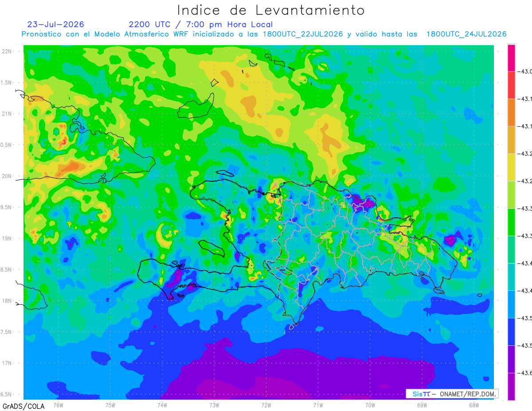
Task: Select the 70W longitude label
Action: pos(370,405)
